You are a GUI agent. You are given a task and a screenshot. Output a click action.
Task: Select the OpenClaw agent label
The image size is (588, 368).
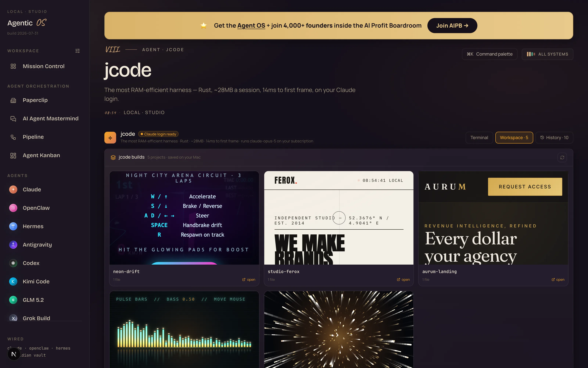click(x=36, y=208)
